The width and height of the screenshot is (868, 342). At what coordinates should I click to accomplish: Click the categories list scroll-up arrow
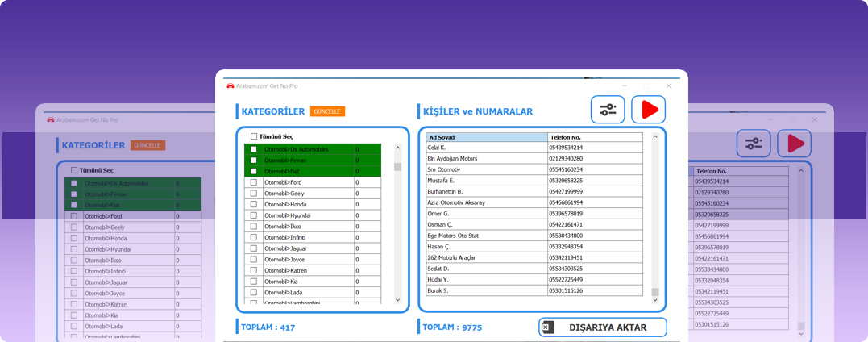point(397,148)
